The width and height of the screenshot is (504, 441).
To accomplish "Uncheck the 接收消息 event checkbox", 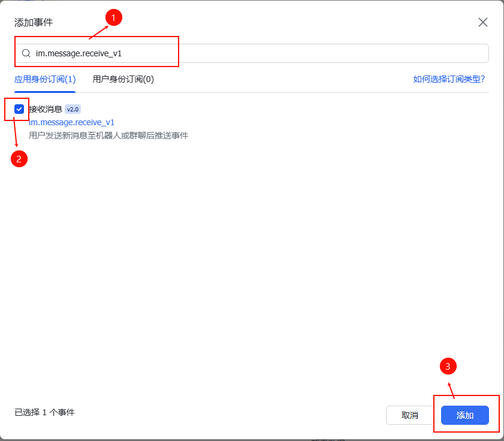I will click(x=19, y=109).
